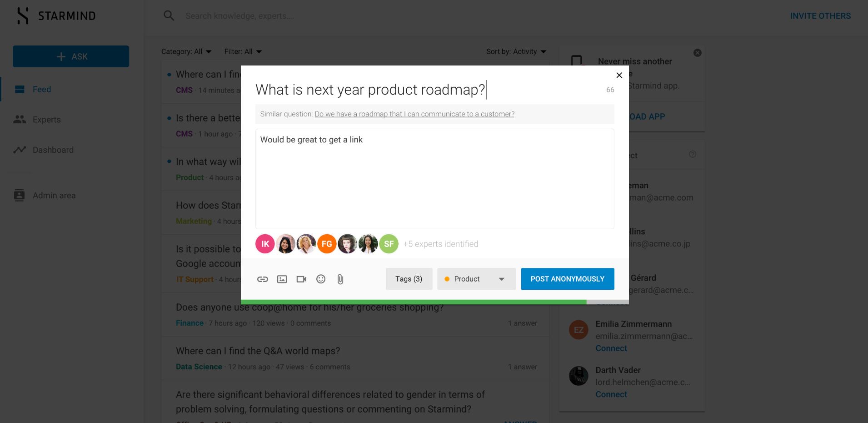Click '+5 experts identified' text
The width and height of the screenshot is (868, 423).
[441, 244]
